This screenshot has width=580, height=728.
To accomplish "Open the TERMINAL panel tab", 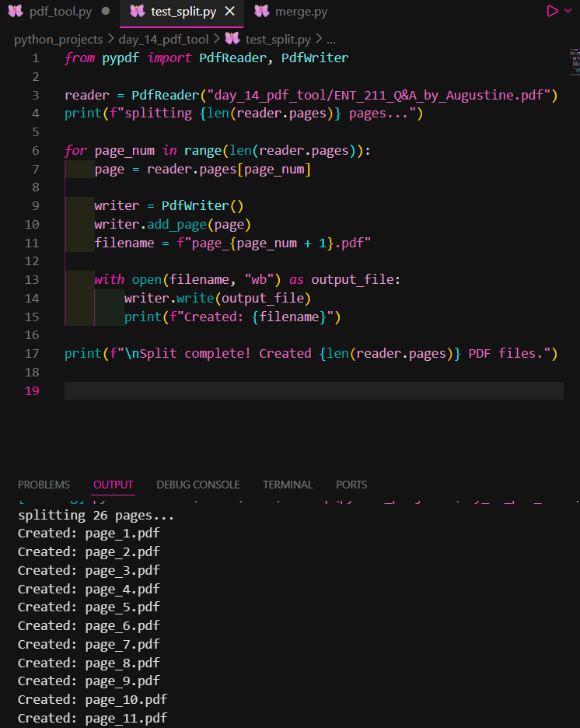I will pos(288,485).
